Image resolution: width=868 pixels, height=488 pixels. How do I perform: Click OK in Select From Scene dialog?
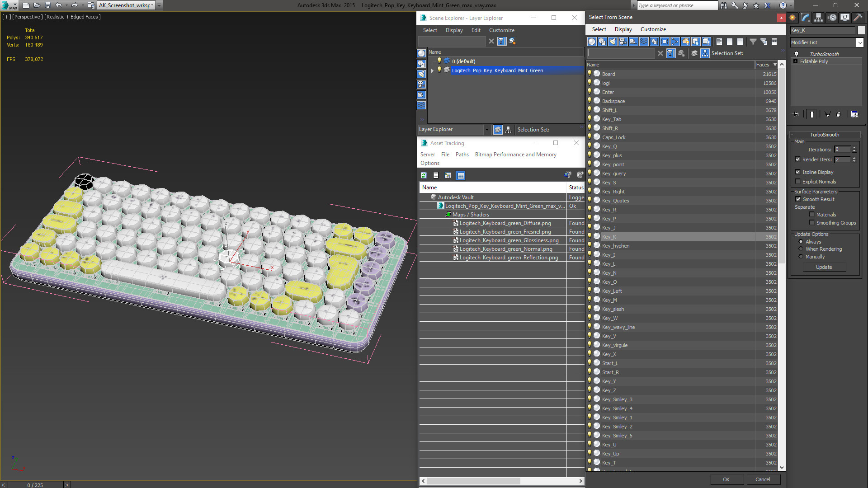tap(726, 479)
